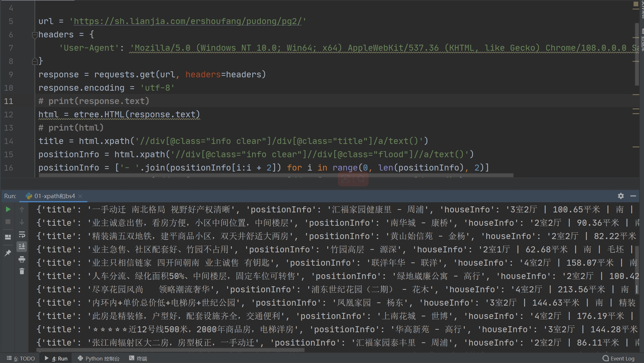Click the Run console horizontal scrollbar
This screenshot has width=644, height=363.
click(171, 350)
